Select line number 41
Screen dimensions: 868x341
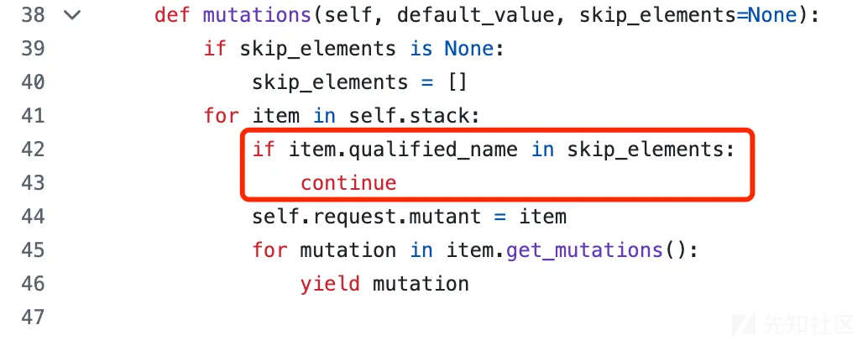click(x=33, y=116)
